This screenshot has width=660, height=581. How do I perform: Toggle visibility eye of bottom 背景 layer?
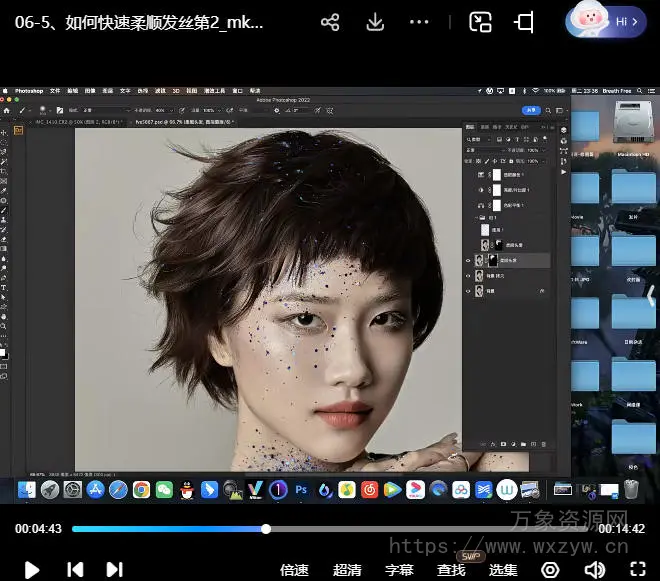(469, 291)
